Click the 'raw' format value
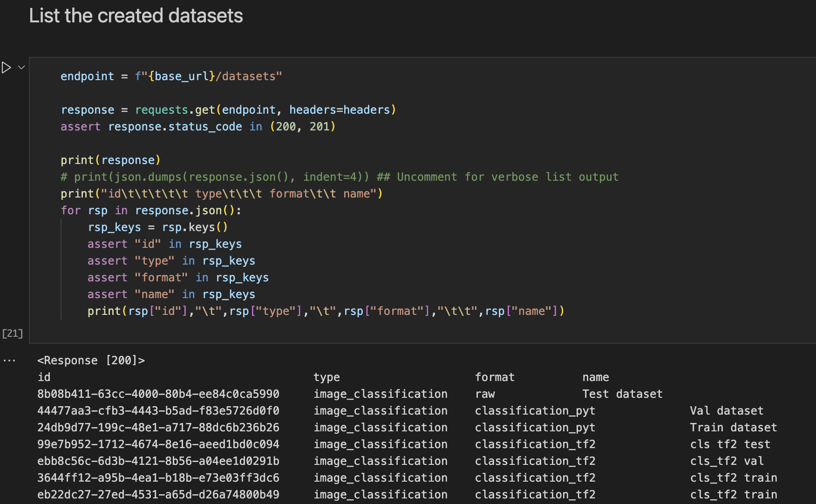 click(485, 394)
